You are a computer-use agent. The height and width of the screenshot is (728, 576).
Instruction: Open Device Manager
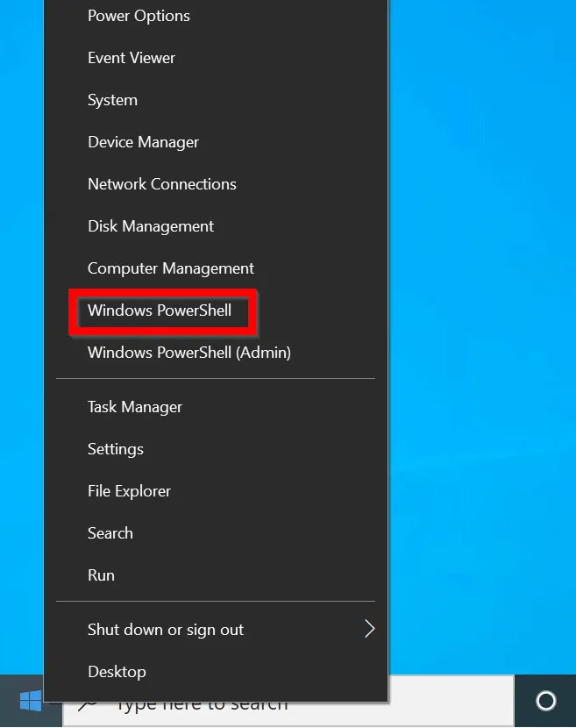(x=143, y=142)
